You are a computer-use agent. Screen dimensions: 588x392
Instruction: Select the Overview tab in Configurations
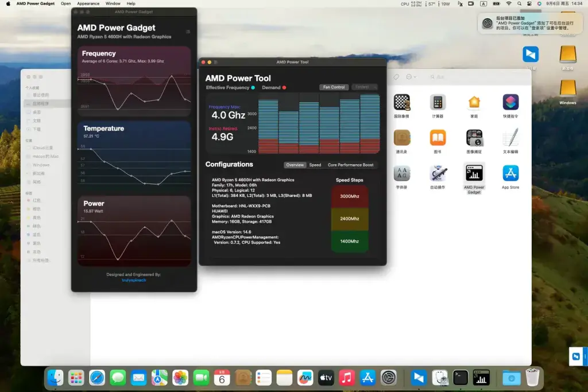pyautogui.click(x=295, y=165)
